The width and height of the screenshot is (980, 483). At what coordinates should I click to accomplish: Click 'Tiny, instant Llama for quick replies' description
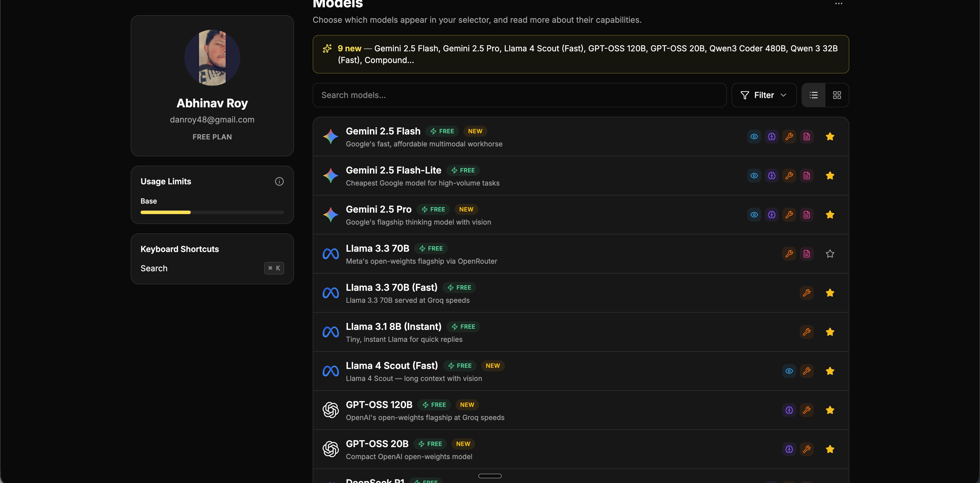coord(404,339)
